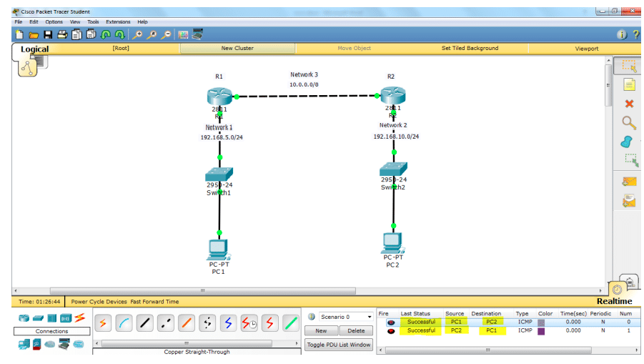Image resolution: width=644 pixels, height=364 pixels.
Task: Select the Add Simple PDU envelope
Action: [x=629, y=181]
